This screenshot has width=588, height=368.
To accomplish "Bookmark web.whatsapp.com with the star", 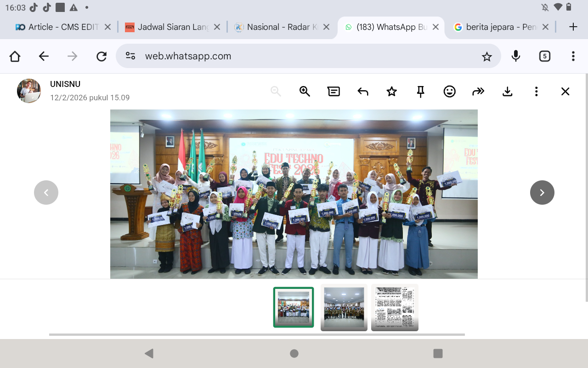I will click(486, 56).
